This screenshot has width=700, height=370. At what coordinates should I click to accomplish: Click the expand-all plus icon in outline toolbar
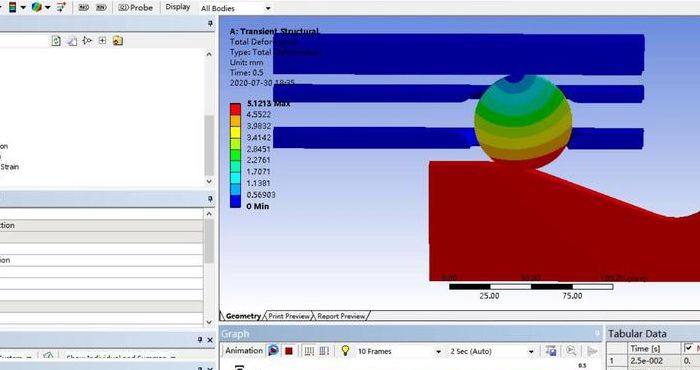pyautogui.click(x=102, y=41)
